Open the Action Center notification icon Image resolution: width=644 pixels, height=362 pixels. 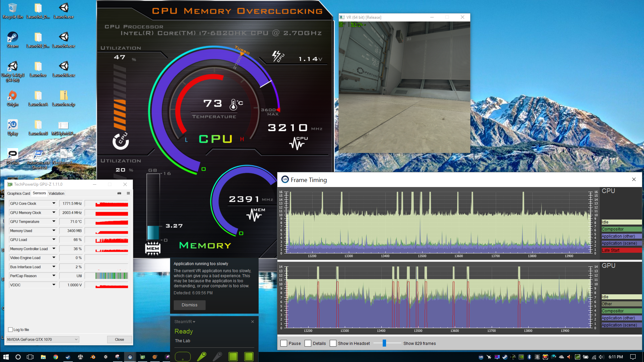633,357
